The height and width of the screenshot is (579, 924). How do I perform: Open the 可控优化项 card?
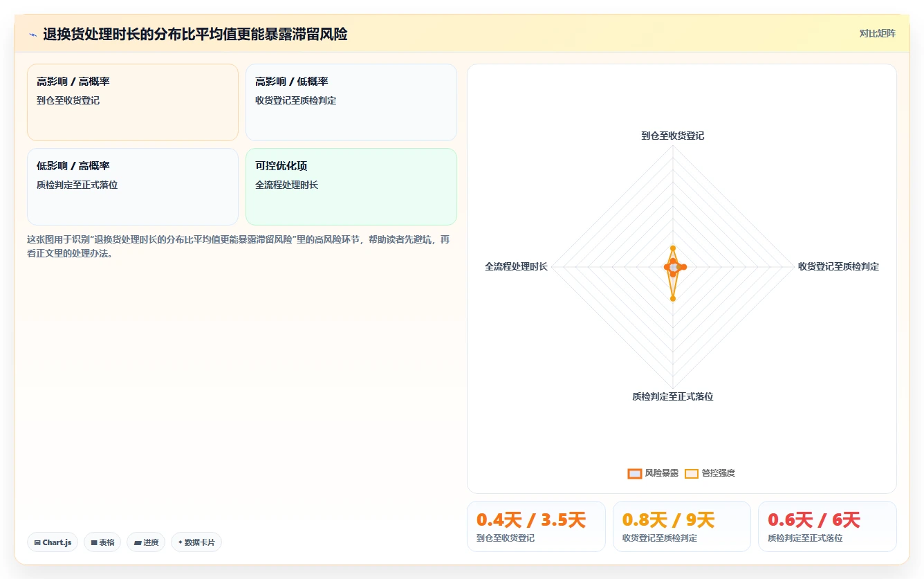tap(351, 187)
